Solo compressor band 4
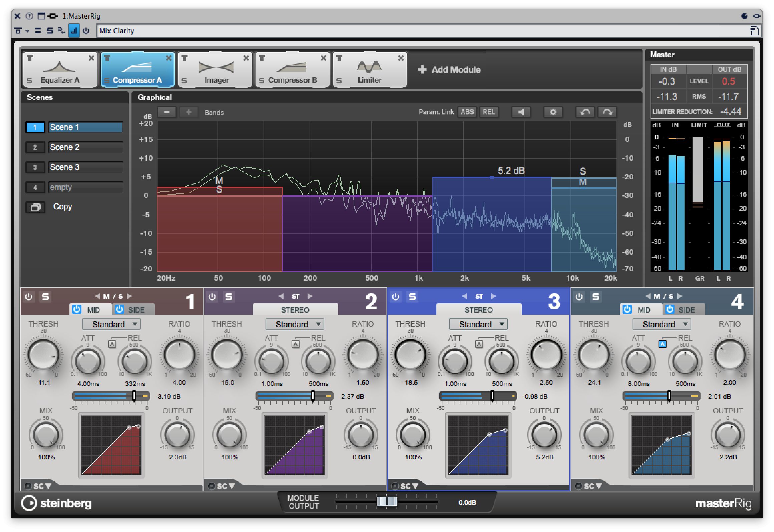 tap(596, 296)
